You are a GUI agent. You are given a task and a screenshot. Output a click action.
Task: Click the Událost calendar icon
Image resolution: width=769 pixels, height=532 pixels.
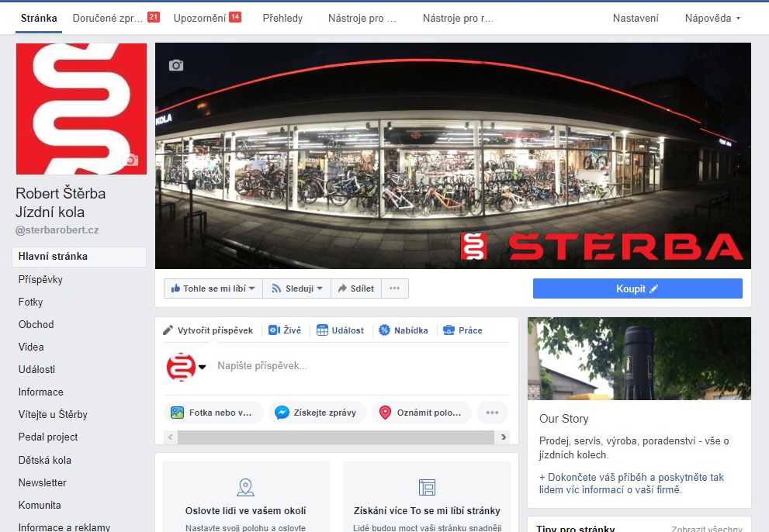322,330
